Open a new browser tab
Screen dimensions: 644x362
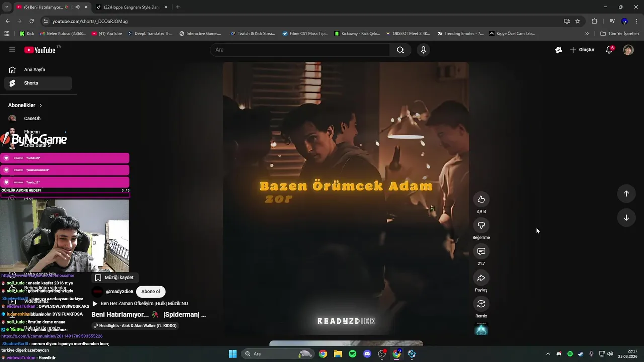click(x=178, y=7)
